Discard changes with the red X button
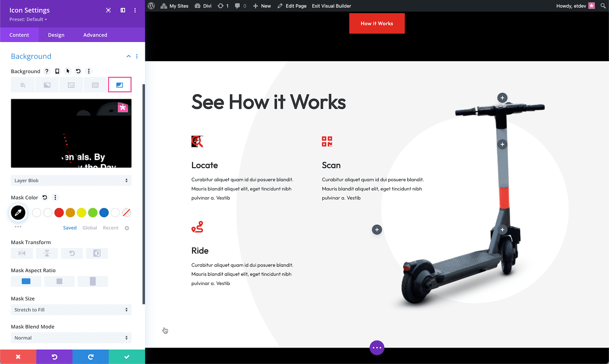Screen dimensions: 609x364 18,357
